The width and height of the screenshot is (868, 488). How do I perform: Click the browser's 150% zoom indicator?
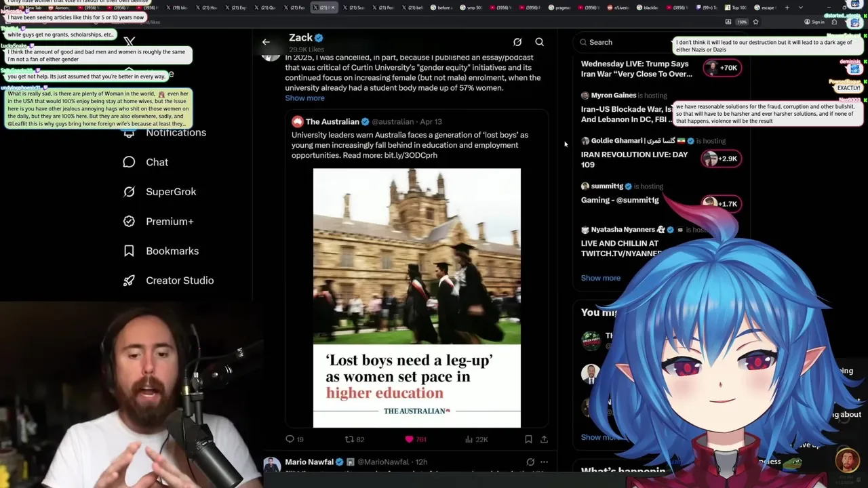pyautogui.click(x=743, y=22)
